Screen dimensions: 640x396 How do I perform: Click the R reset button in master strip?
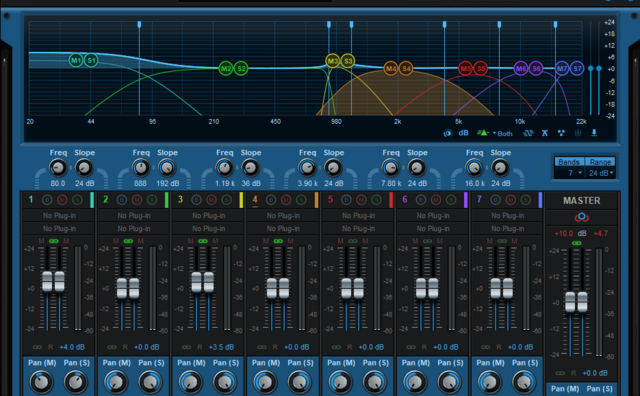point(573,373)
